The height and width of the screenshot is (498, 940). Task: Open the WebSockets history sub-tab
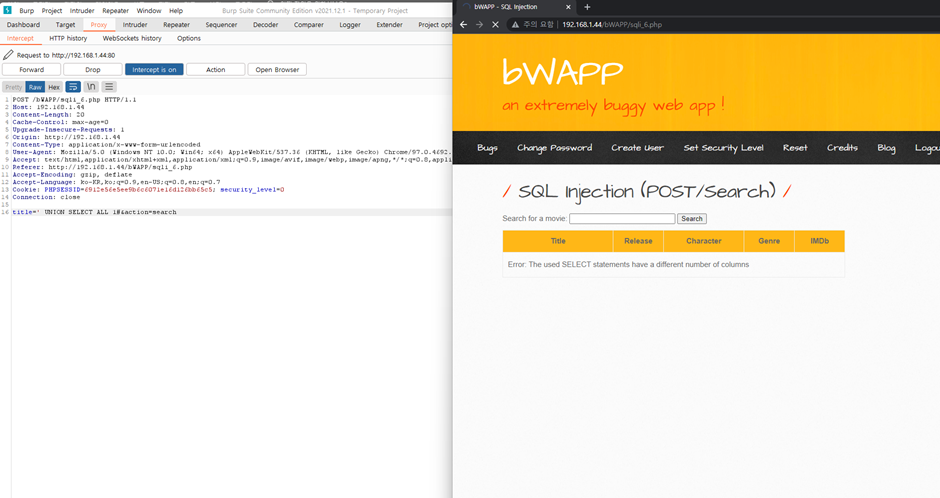pyautogui.click(x=132, y=38)
